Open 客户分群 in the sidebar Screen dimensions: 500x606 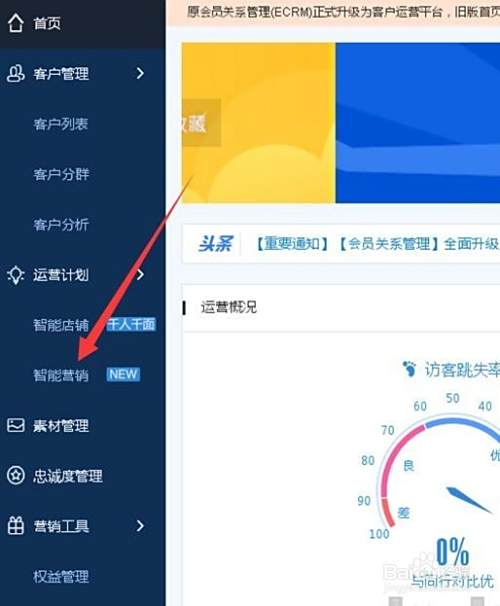(x=61, y=174)
